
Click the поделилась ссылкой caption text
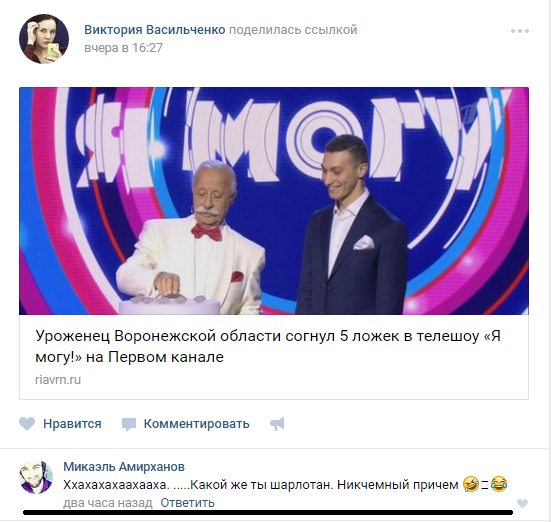tap(293, 30)
